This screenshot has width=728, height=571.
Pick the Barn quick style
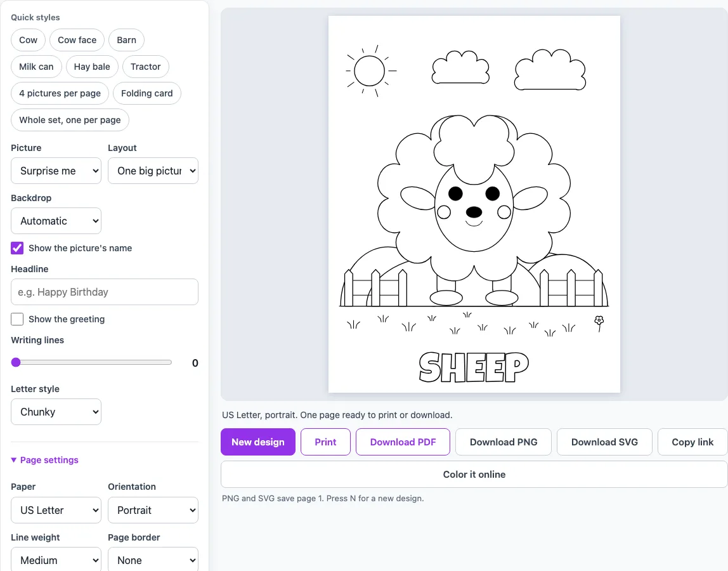click(x=126, y=40)
